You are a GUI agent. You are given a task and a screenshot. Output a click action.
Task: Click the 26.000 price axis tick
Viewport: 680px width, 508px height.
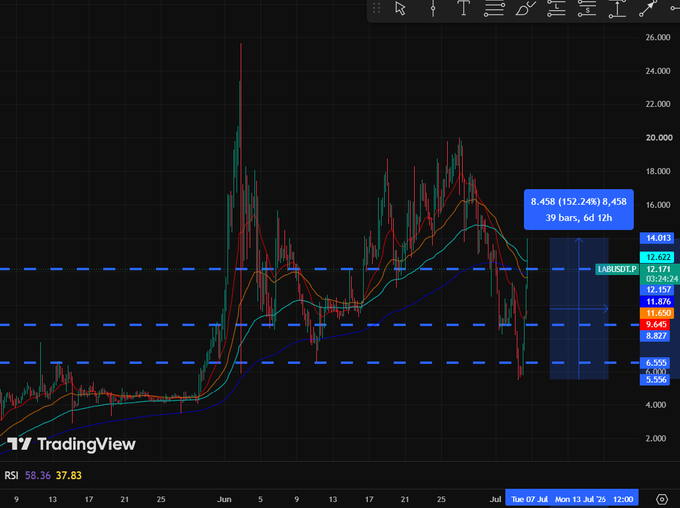click(657, 38)
